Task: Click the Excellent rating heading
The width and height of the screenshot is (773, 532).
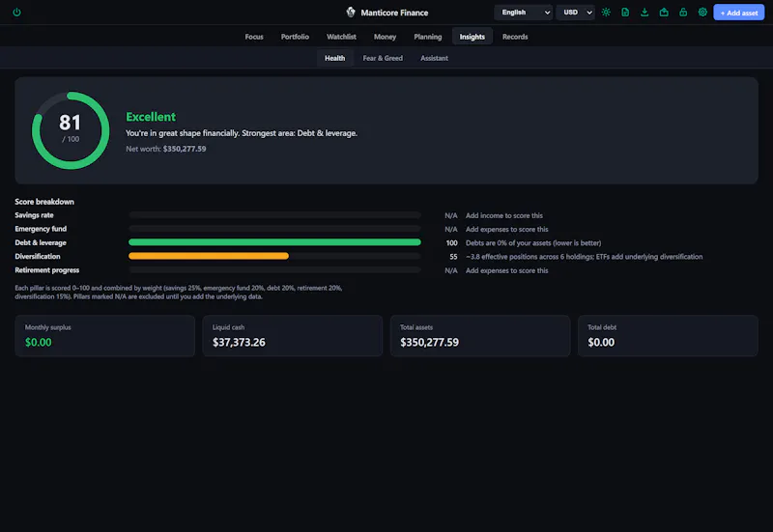Action: (151, 117)
